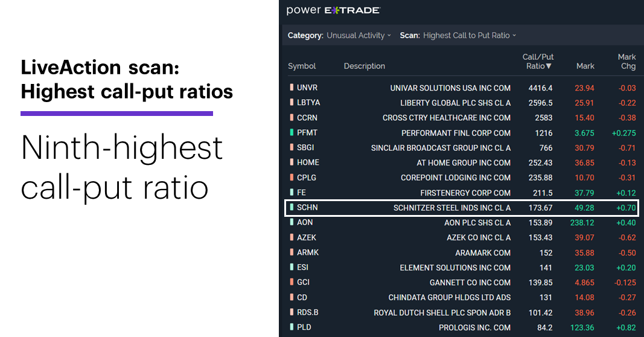Click the red indicator beside ARMK

(x=292, y=252)
